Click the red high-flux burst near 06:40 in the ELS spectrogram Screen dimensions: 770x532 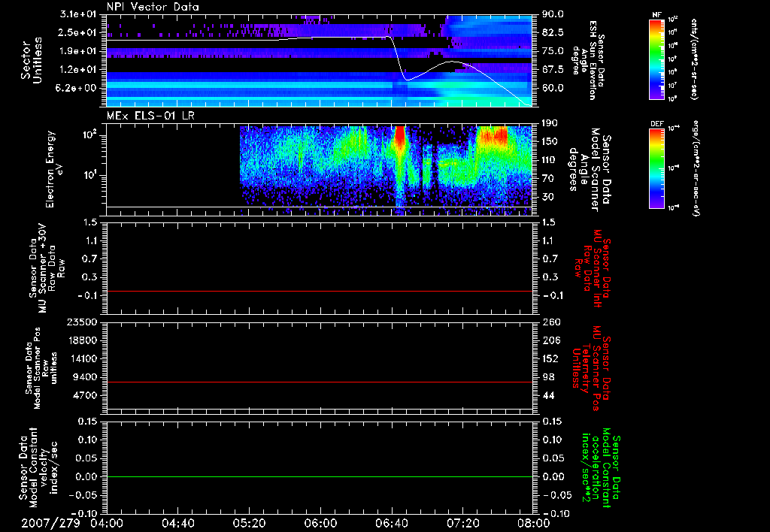coord(400,137)
